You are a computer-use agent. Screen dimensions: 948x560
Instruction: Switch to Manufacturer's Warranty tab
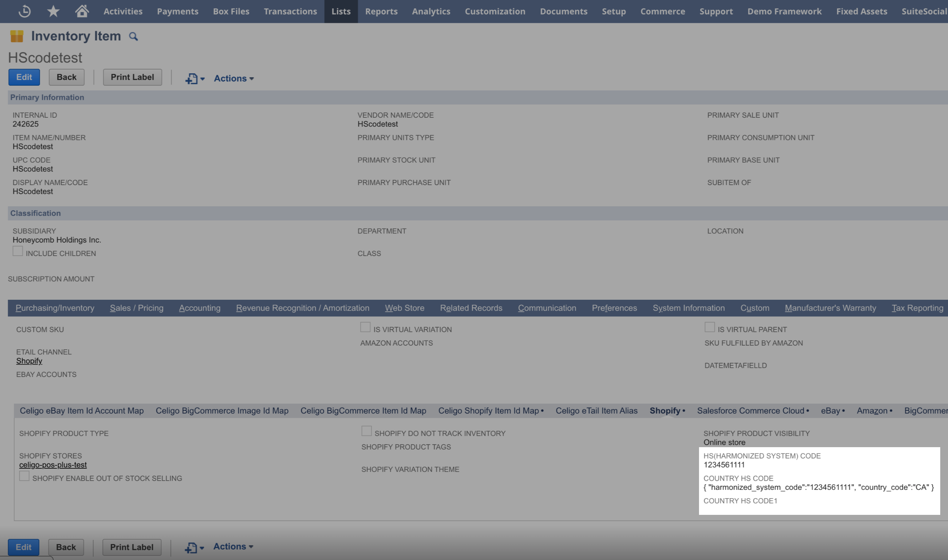pyautogui.click(x=830, y=308)
